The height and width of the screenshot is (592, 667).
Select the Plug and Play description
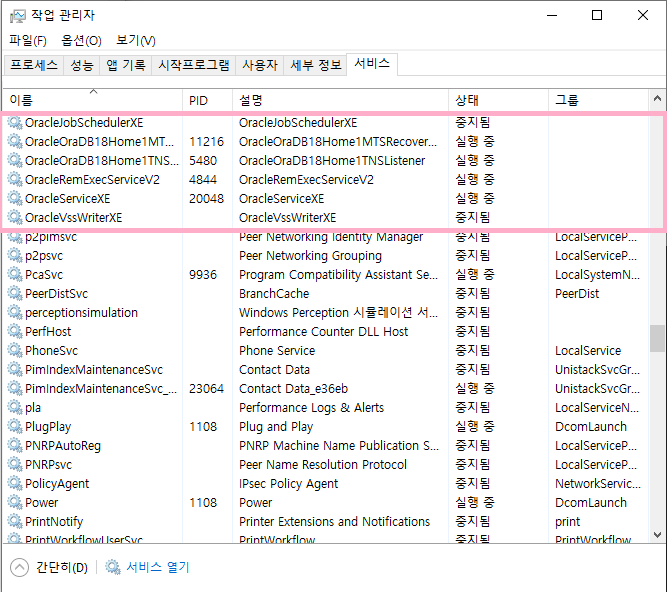tap(276, 427)
